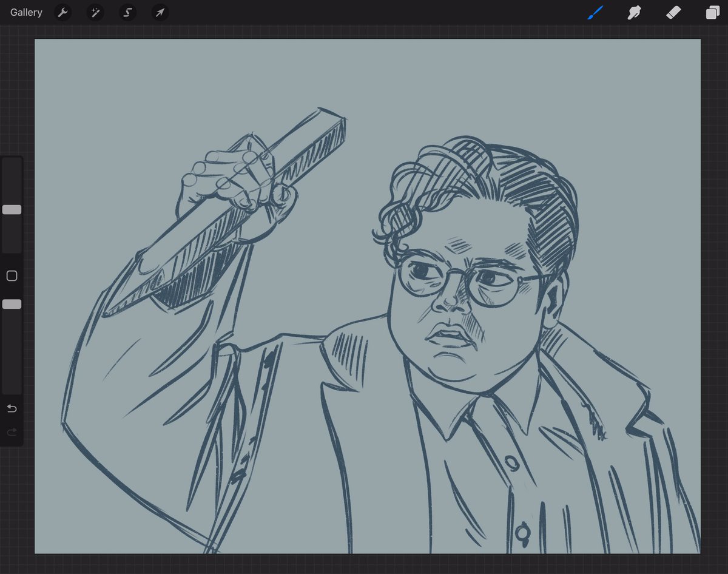728x574 pixels.
Task: Activate the Selection tool
Action: [127, 12]
